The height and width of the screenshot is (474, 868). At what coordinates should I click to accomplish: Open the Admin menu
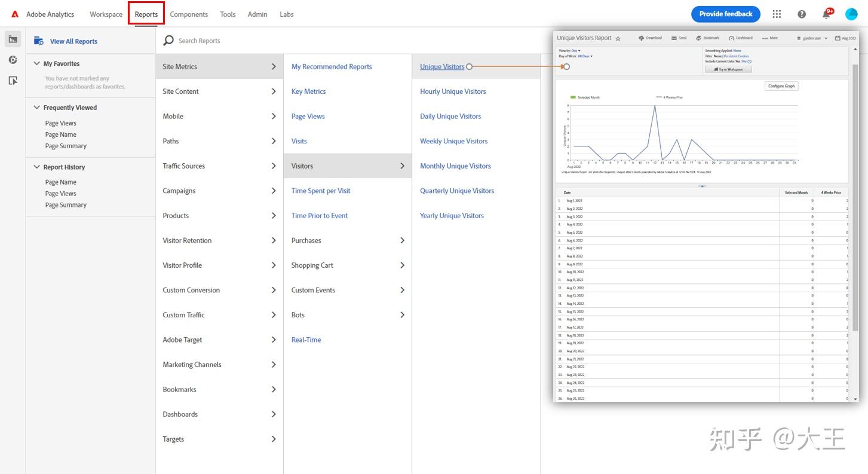coord(257,14)
